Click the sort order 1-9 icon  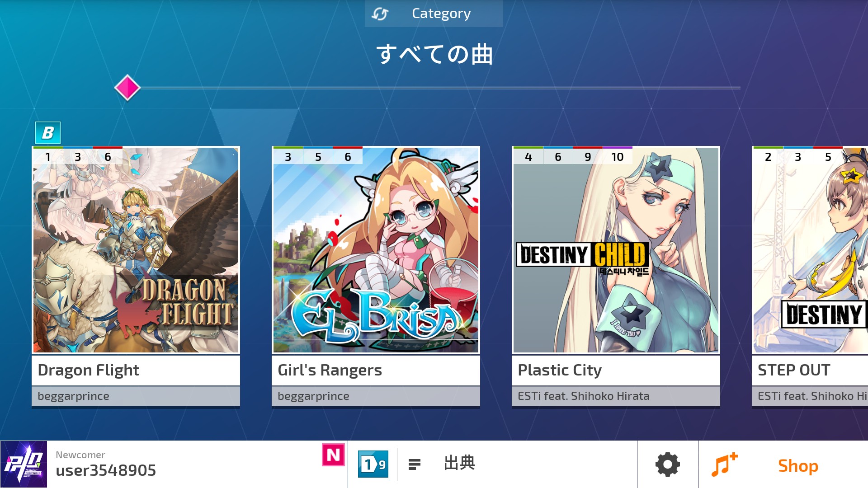pos(373,464)
